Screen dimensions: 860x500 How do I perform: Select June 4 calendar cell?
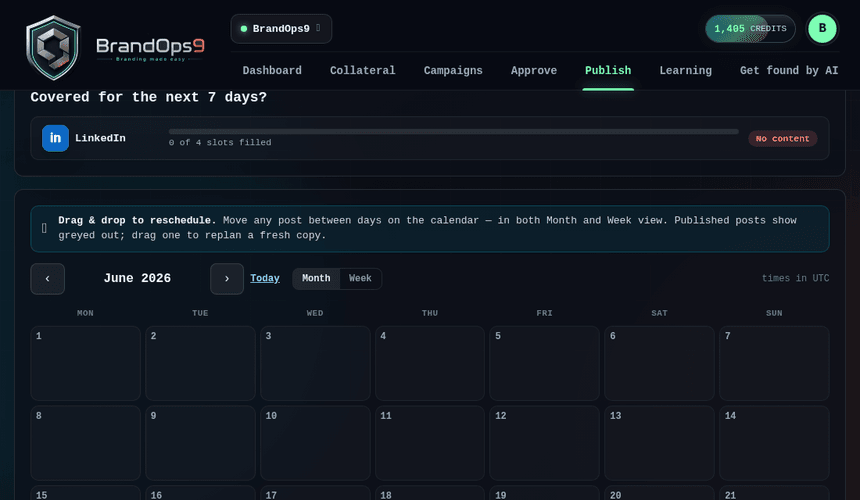pos(430,363)
